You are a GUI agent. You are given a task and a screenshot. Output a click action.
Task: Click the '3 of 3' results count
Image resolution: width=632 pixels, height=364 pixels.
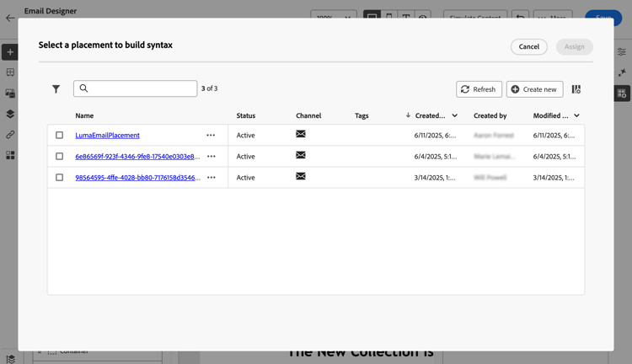(x=210, y=88)
